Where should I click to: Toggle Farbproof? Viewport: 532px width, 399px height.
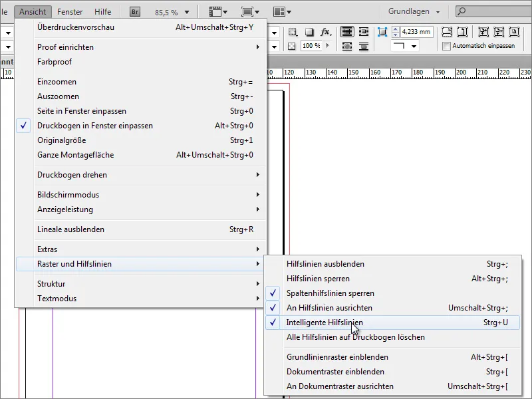[x=140, y=62]
